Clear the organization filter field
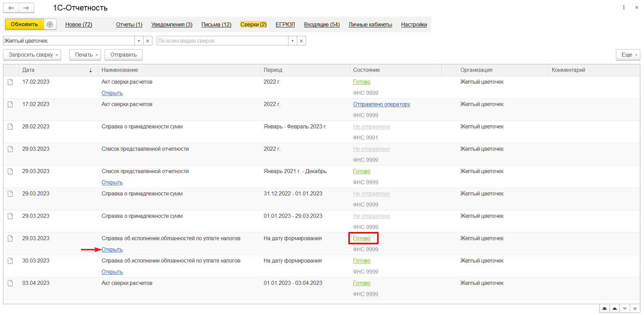644x315 pixels. tap(148, 41)
